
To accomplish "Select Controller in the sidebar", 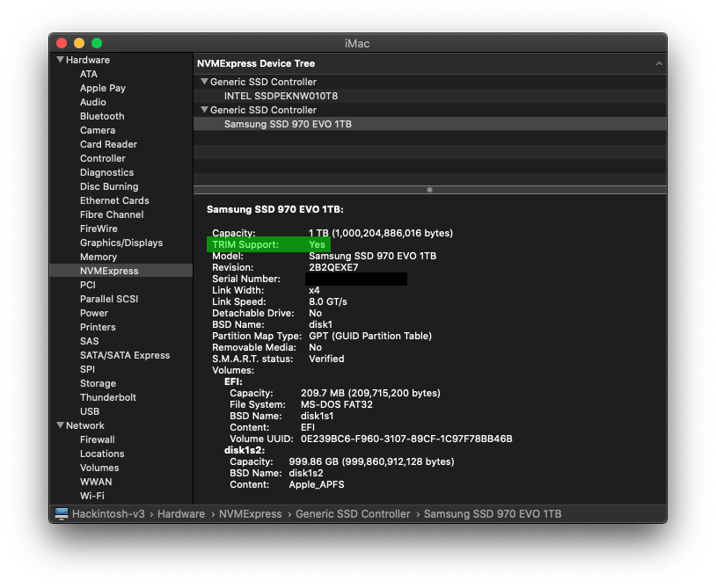I will pyautogui.click(x=102, y=159).
